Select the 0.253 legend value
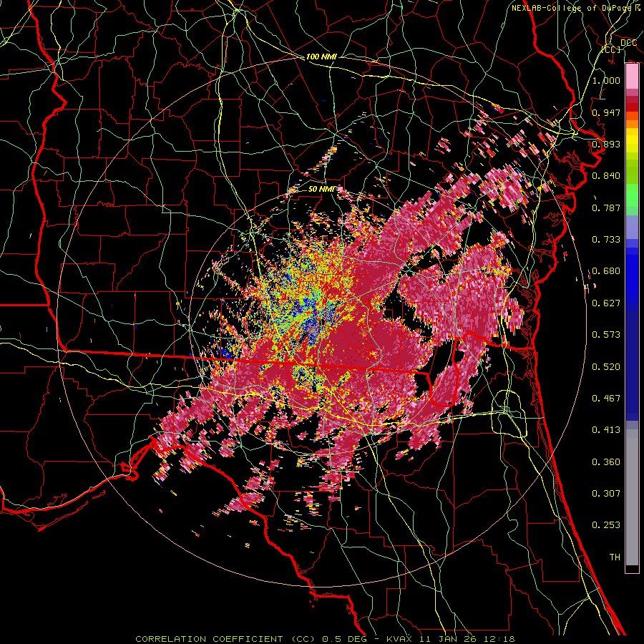The width and height of the screenshot is (644, 644). [606, 525]
